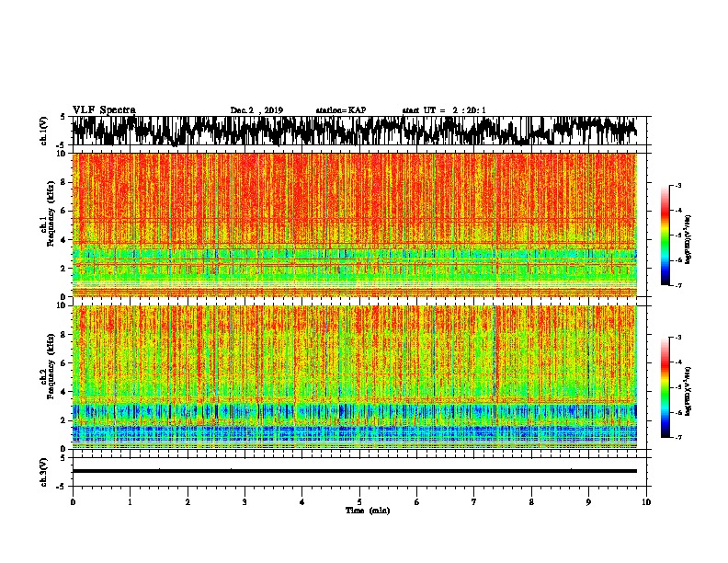
Task: Select the "Dec. 2, 2019" date text
Action: [x=256, y=110]
